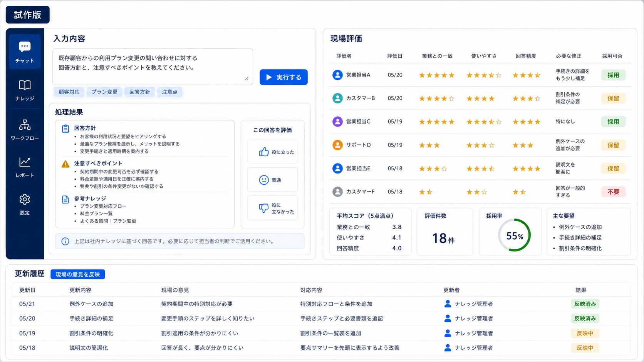
Task: Click the 必要な修正 column header
Action: 569,56
